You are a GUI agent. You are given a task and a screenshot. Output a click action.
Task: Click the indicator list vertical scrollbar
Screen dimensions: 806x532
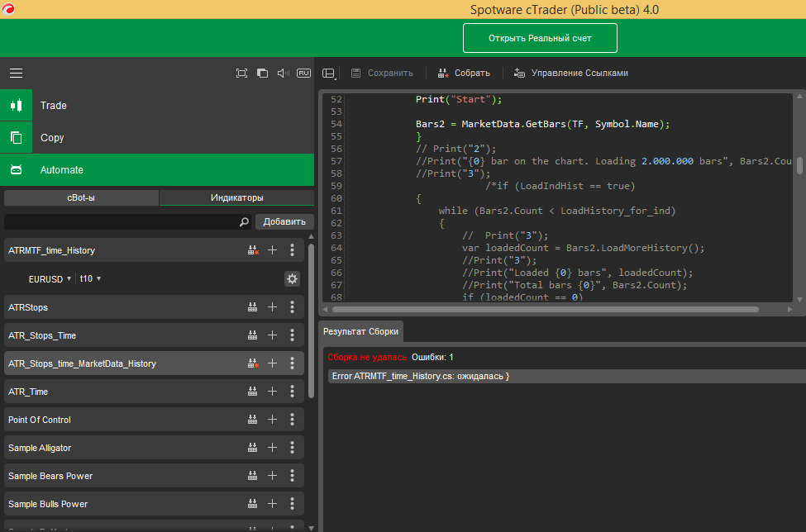click(x=311, y=321)
